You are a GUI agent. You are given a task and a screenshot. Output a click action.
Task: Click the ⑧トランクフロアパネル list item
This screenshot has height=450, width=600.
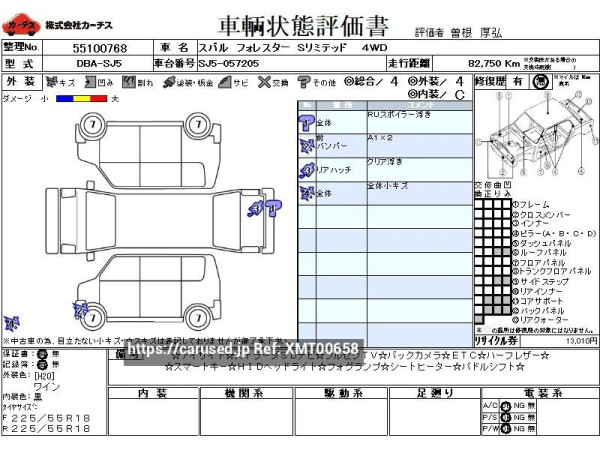point(552,271)
